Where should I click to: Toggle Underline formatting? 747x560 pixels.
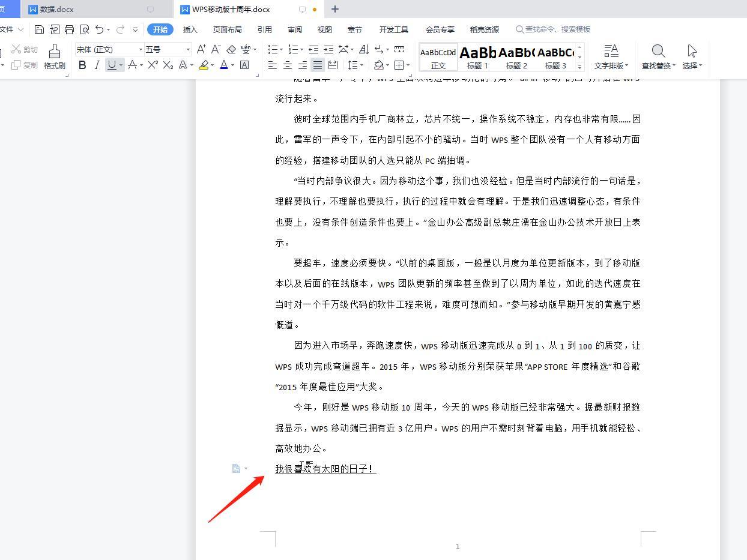[x=111, y=65]
